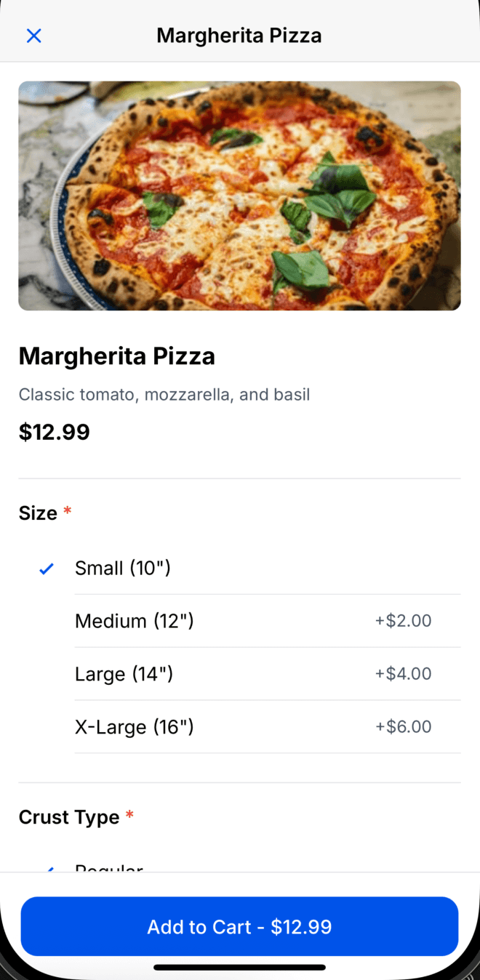480x980 pixels.
Task: Tap the Margherita Pizza title text
Action: click(x=117, y=356)
